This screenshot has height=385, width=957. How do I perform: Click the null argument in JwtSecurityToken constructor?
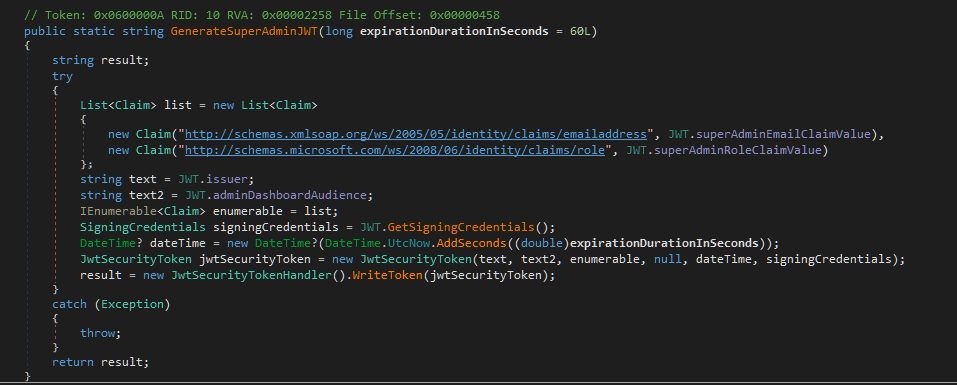(x=668, y=259)
